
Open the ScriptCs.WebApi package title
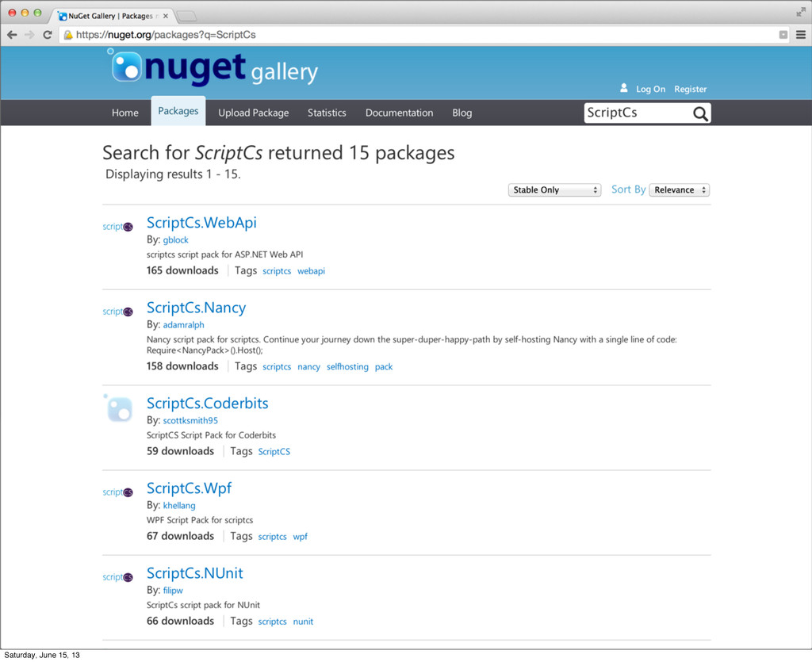pyautogui.click(x=201, y=223)
